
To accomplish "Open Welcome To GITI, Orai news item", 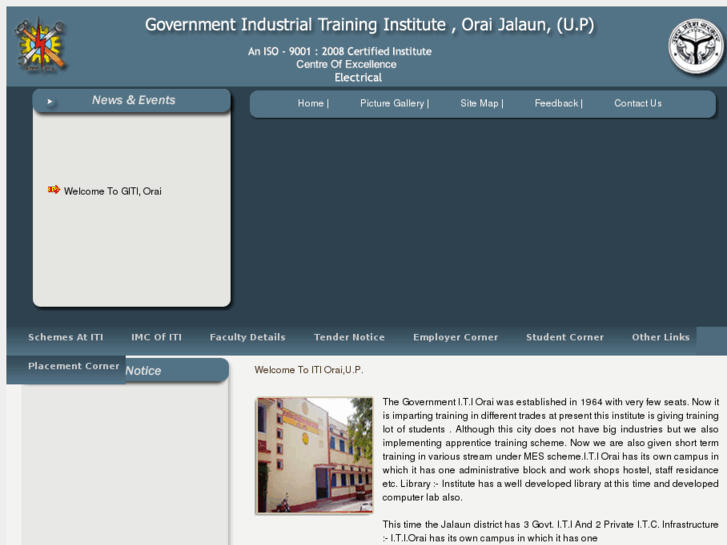I will [113, 191].
